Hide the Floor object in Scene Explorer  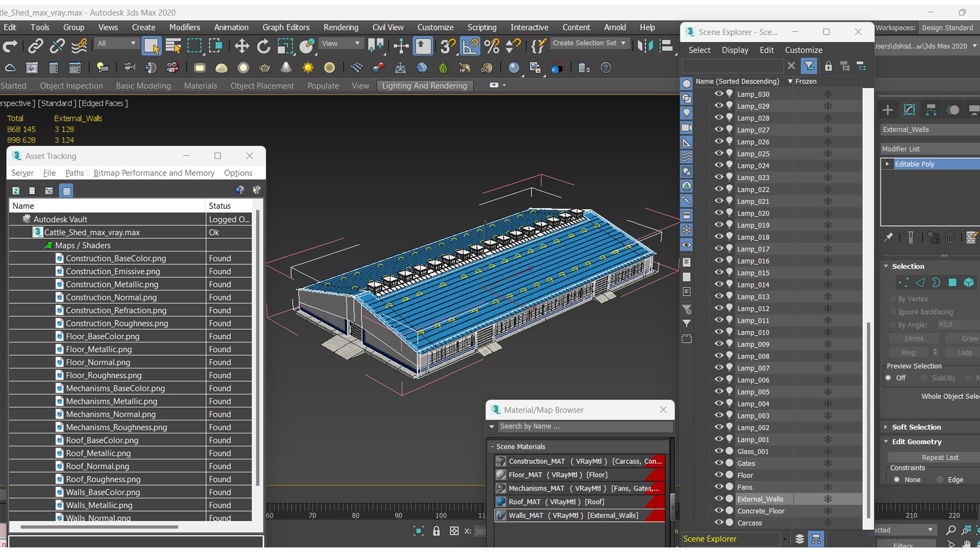coord(719,474)
